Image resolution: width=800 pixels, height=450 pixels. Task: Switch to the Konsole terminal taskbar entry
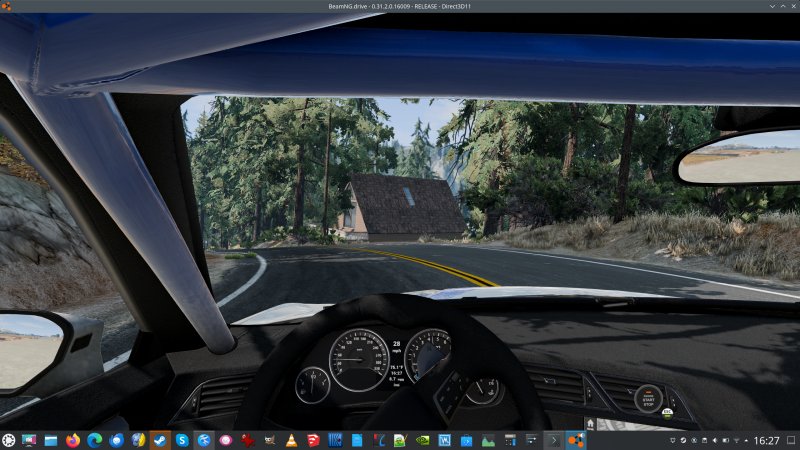pos(554,440)
